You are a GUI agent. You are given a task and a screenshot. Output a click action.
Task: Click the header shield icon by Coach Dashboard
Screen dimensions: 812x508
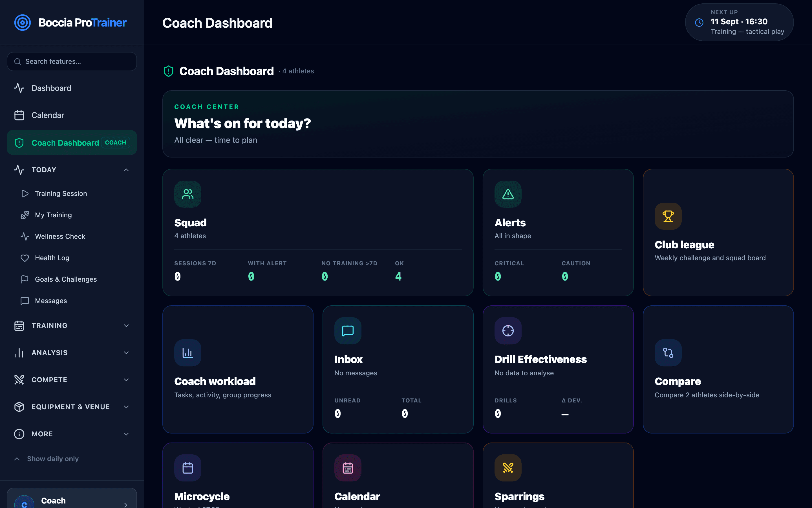[x=168, y=71]
